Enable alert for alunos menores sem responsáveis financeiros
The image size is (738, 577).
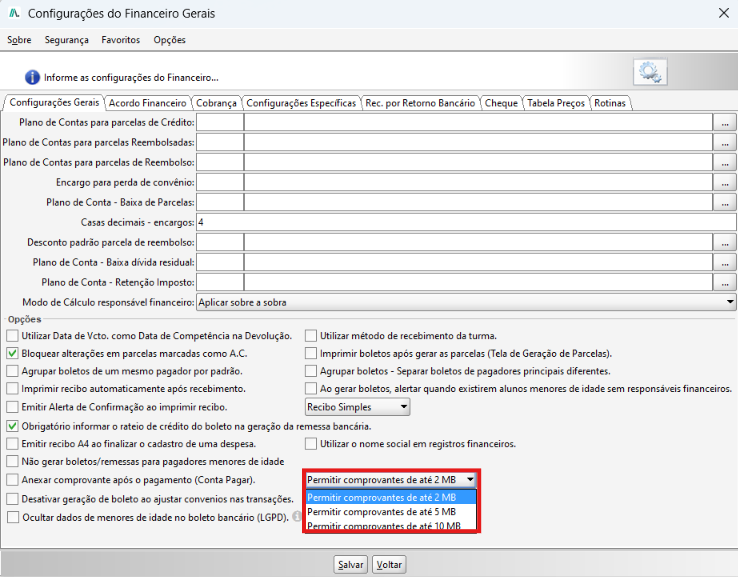pyautogui.click(x=311, y=389)
